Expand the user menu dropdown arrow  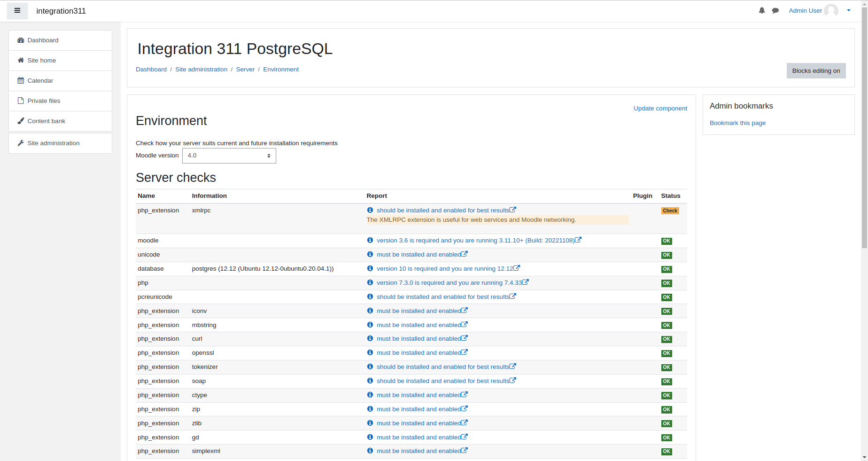[849, 10]
